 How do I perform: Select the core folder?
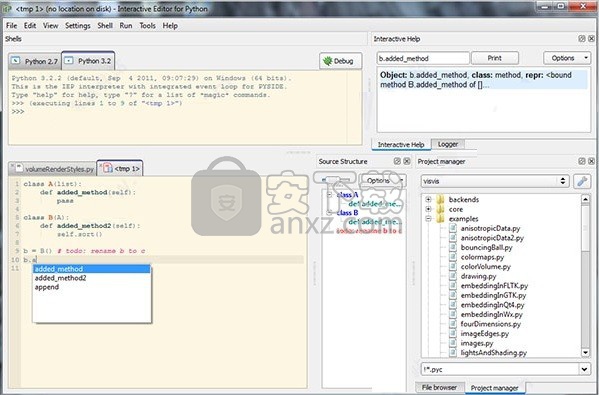[x=456, y=209]
